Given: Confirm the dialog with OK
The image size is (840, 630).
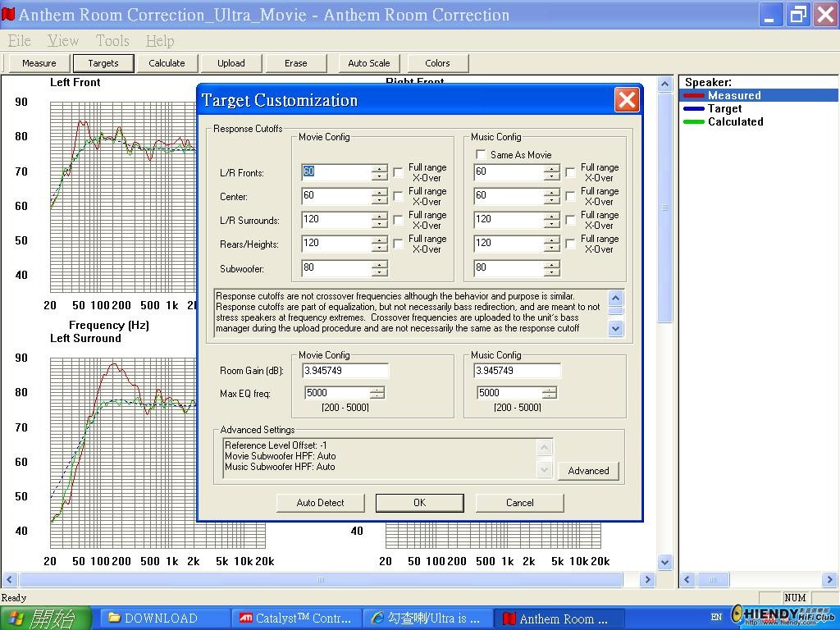Looking at the screenshot, I should (x=419, y=503).
